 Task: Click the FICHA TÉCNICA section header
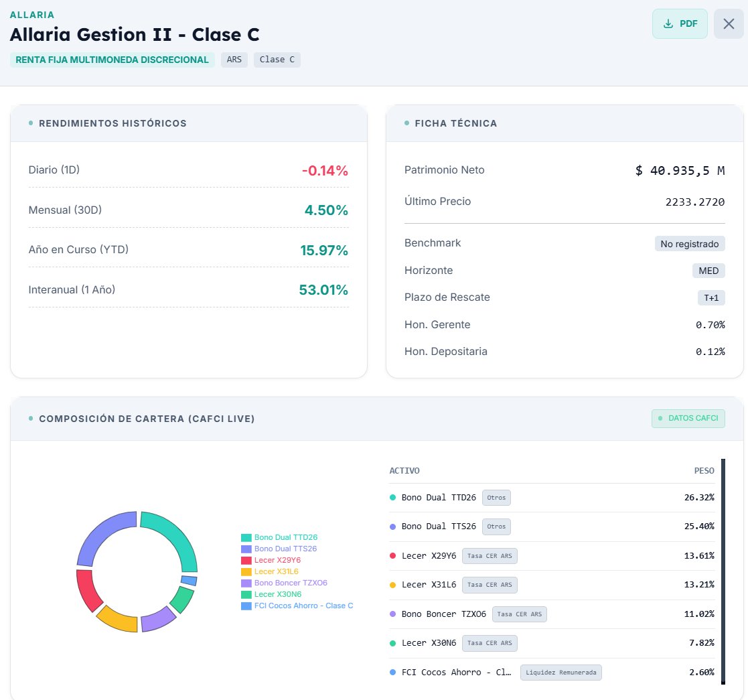(x=456, y=123)
